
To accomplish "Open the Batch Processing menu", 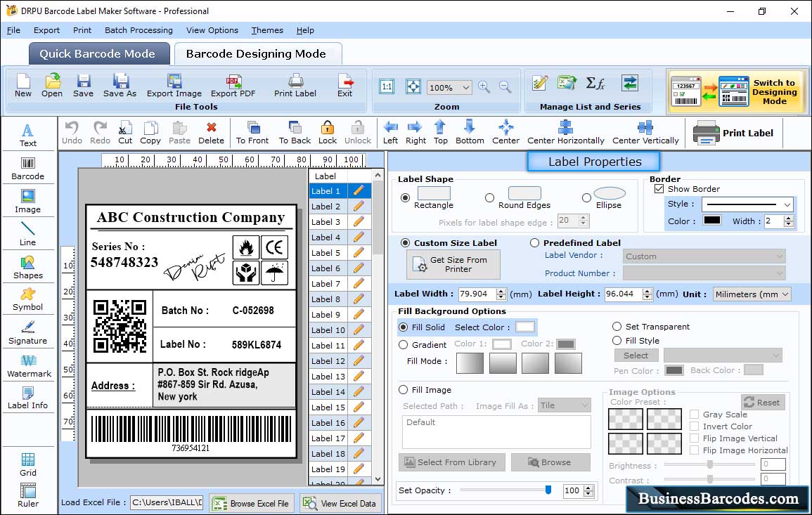I will pos(138,30).
